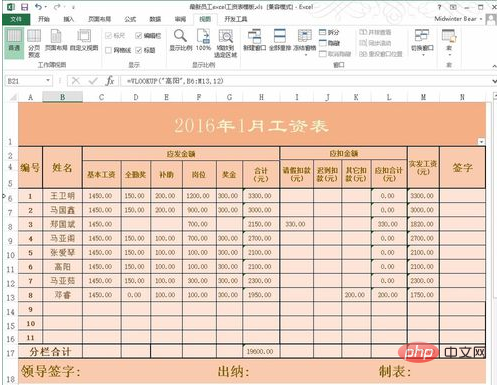Open Page Break Preview (分页预览)

click(x=34, y=43)
